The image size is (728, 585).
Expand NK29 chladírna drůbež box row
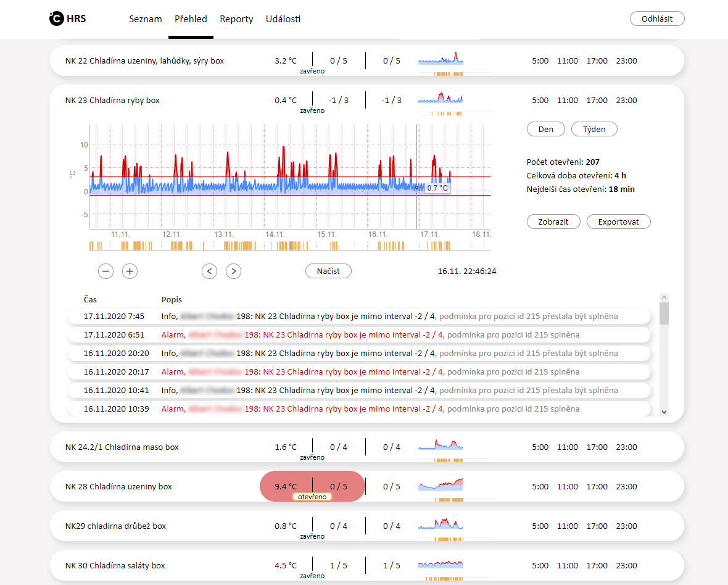pos(367,526)
